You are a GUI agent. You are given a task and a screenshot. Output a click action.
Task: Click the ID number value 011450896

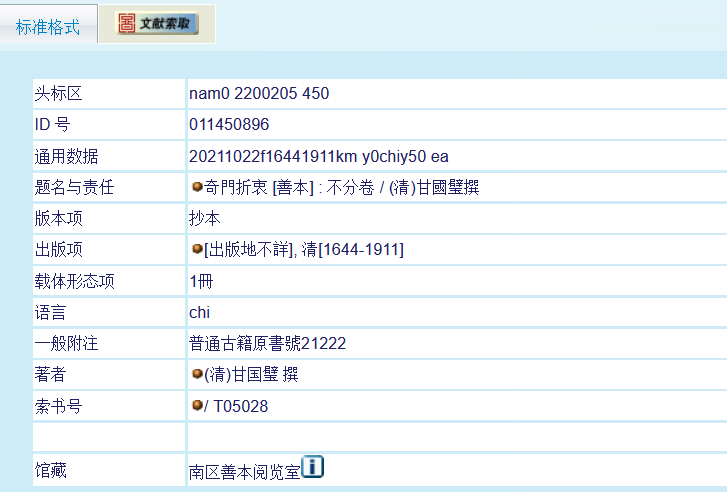[229, 125]
